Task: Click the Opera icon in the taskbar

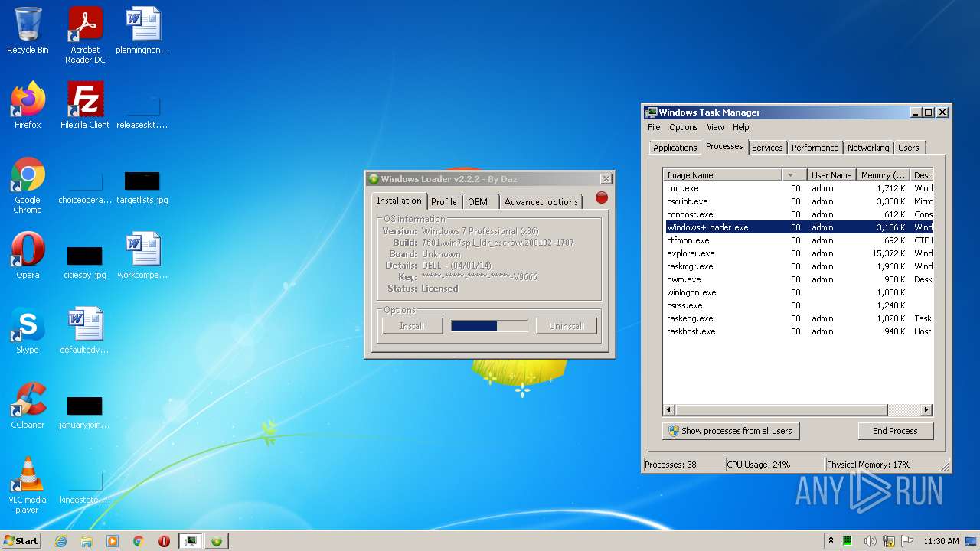Action: tap(164, 541)
